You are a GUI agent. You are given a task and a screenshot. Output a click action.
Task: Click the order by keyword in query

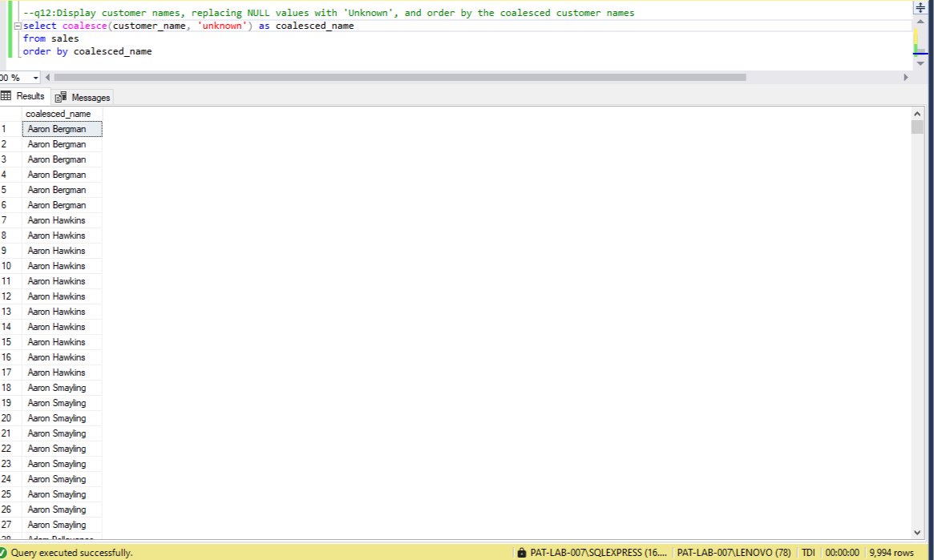coord(45,52)
